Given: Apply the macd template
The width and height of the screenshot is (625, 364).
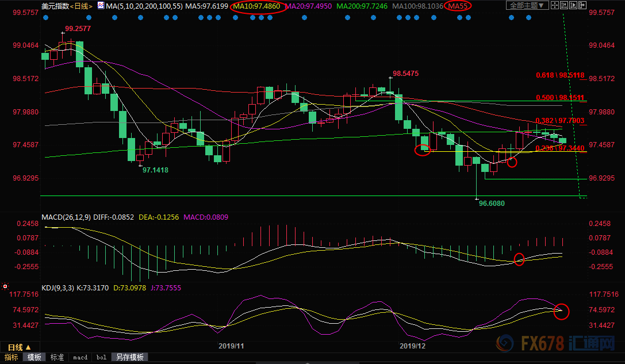Looking at the screenshot, I should click(x=80, y=357).
